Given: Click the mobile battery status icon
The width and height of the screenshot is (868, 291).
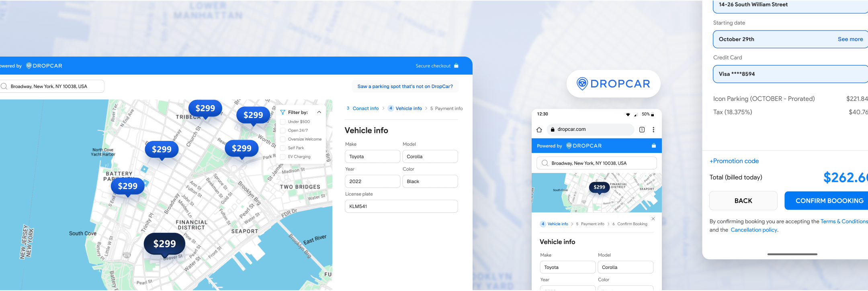Looking at the screenshot, I should coord(652,115).
